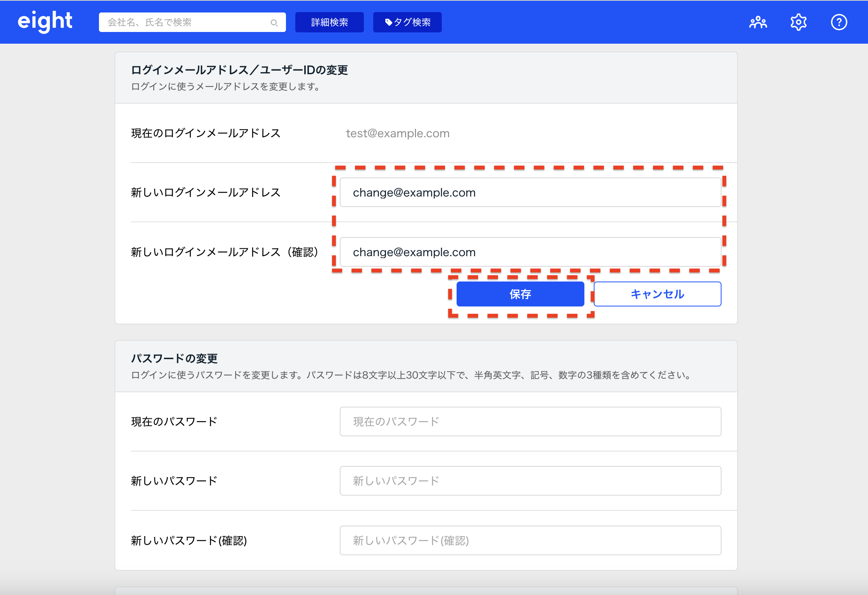Open the contacts people icon
Screen dimensions: 868x595
click(758, 22)
